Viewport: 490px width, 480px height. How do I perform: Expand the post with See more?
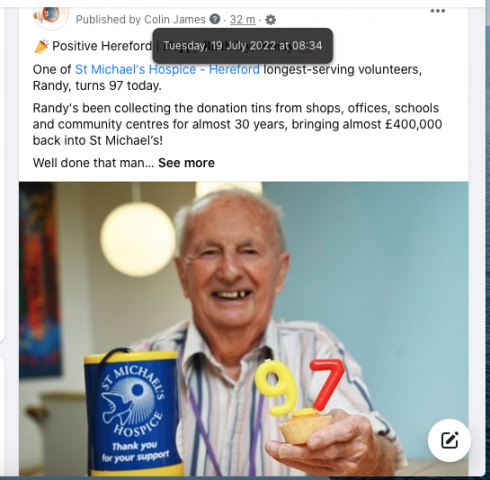186,163
